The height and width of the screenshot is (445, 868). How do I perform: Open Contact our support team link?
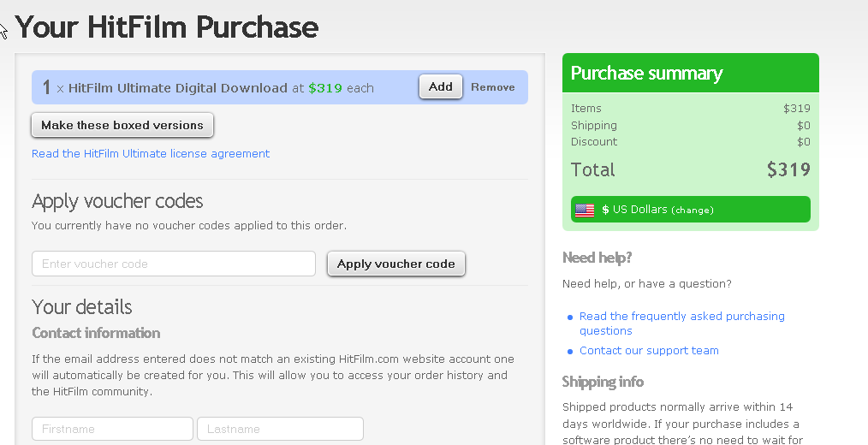[x=649, y=351]
